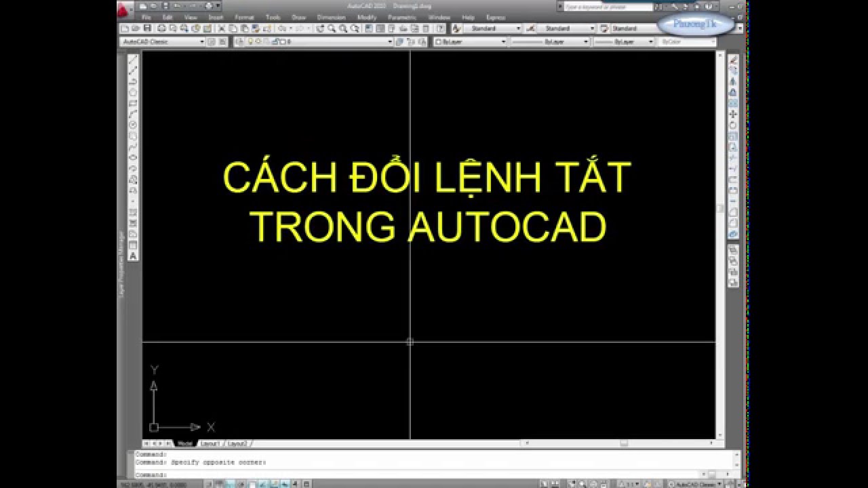868x488 pixels.
Task: Toggle Dynamic Input in status bar
Action: click(285, 484)
